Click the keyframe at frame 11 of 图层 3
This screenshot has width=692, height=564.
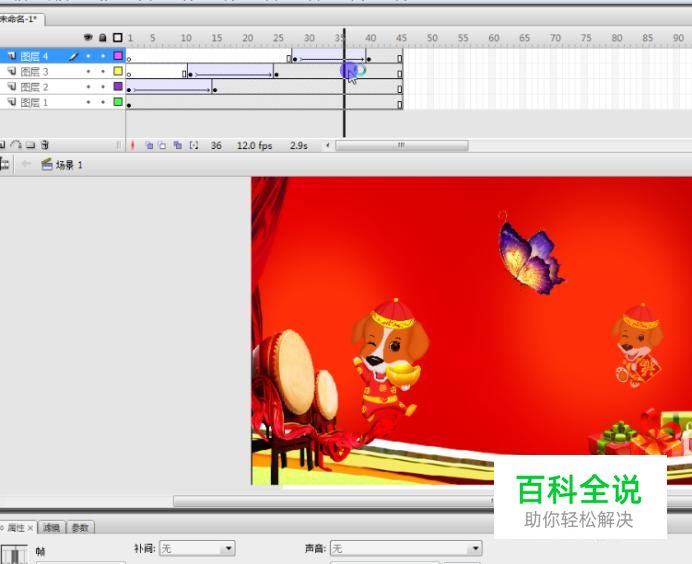pos(190,75)
